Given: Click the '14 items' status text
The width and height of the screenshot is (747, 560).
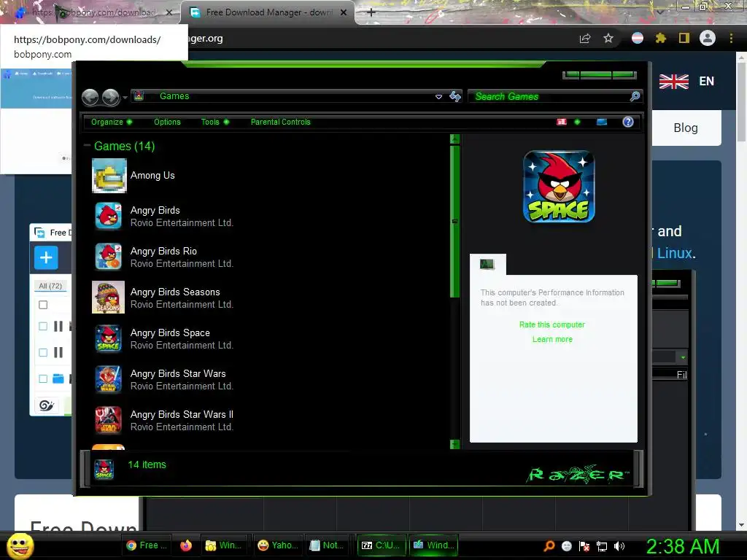Looking at the screenshot, I should [147, 464].
